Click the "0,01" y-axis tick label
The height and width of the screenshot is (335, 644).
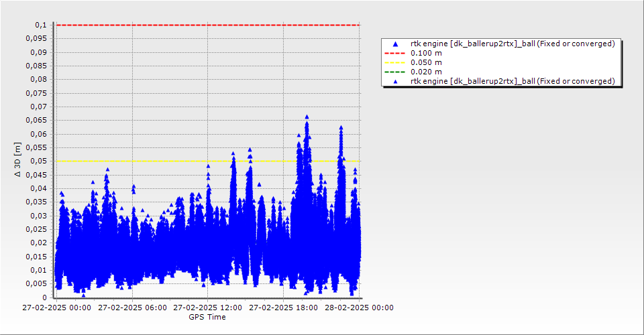click(39, 270)
